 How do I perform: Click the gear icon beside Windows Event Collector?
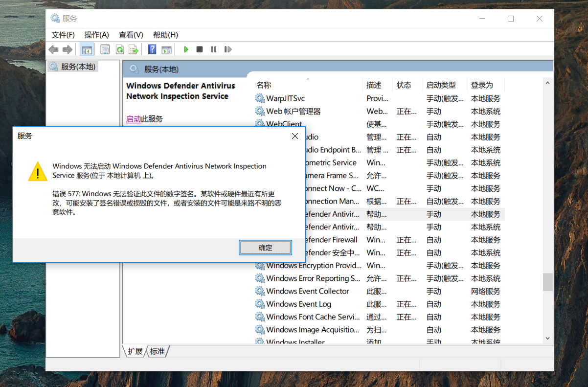click(260, 291)
